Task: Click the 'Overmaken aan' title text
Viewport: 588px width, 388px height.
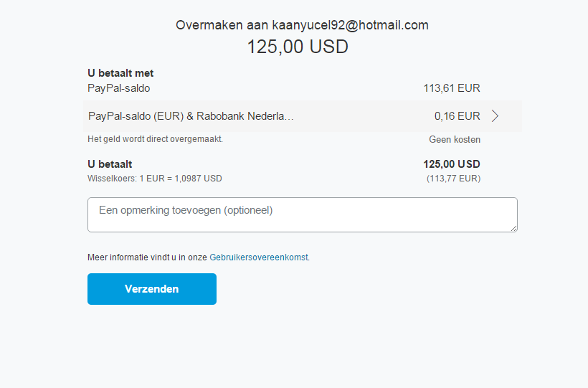Action: [222, 25]
